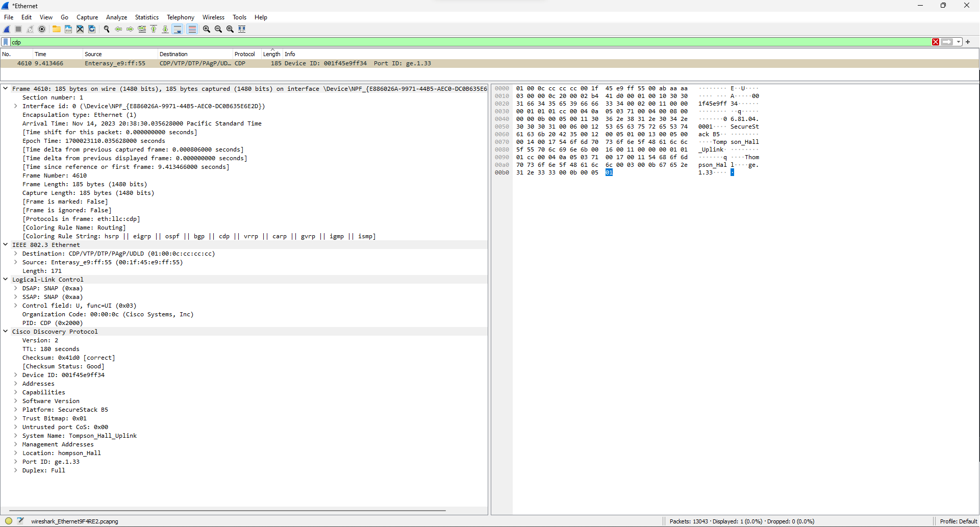This screenshot has height=527, width=980.
Task: Collapse the IEEE 802.3 Ethernet section
Action: pos(6,244)
